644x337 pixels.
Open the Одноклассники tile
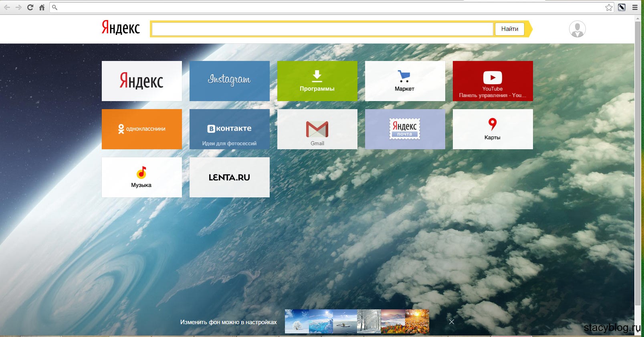[142, 129]
